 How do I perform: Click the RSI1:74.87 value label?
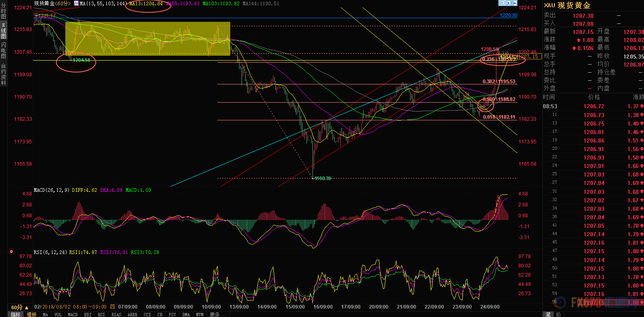[x=83, y=252]
